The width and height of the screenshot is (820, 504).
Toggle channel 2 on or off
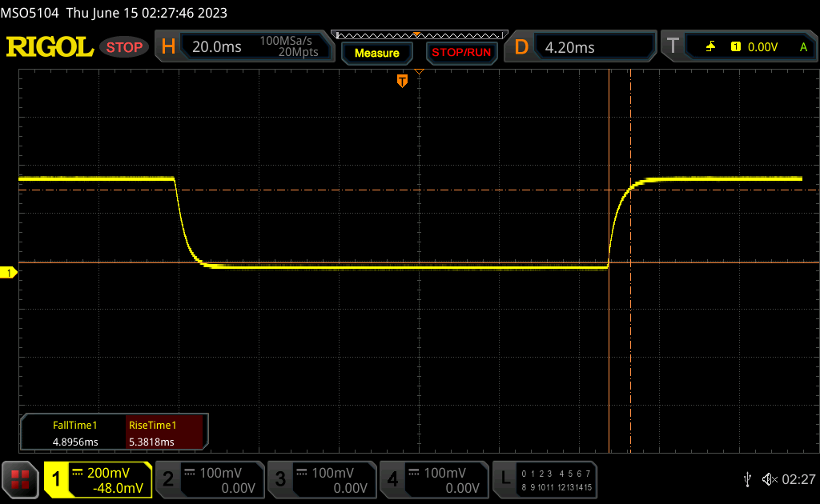pyautogui.click(x=168, y=479)
